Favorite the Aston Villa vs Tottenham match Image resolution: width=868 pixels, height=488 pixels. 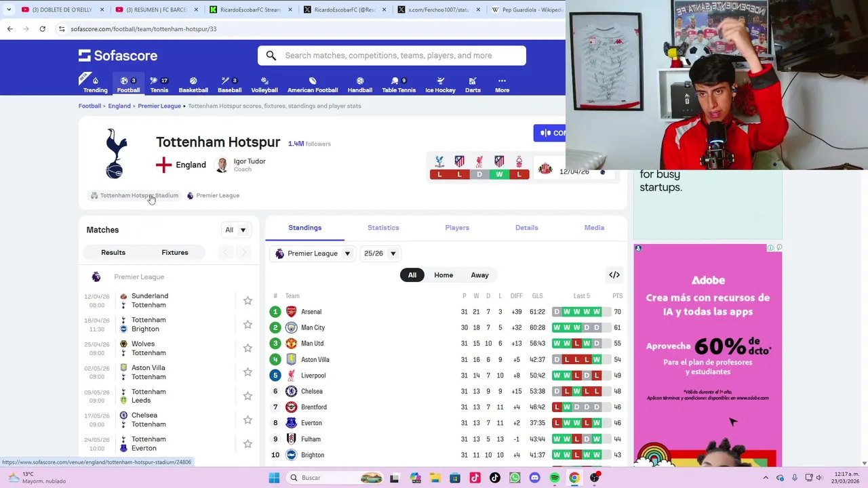coord(248,372)
